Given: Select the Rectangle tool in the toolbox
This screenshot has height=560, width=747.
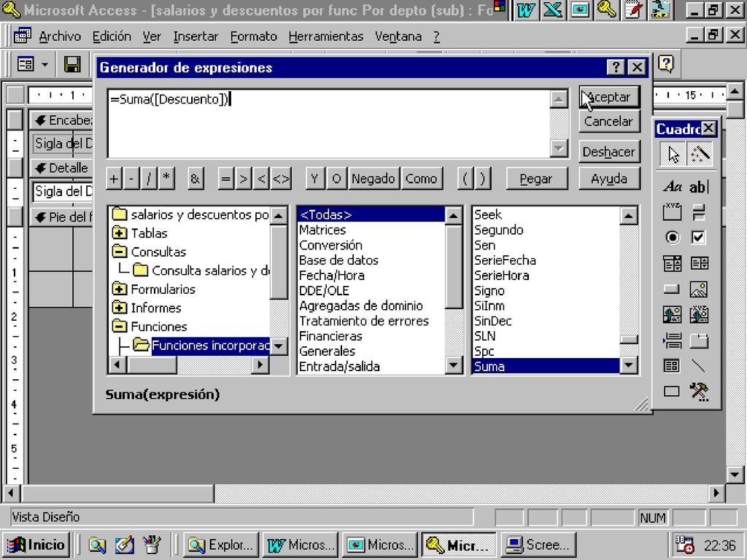Looking at the screenshot, I should pos(672,392).
